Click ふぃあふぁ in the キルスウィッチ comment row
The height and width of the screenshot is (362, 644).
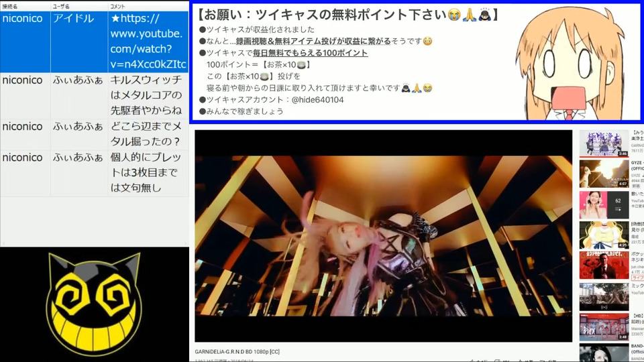(78, 80)
